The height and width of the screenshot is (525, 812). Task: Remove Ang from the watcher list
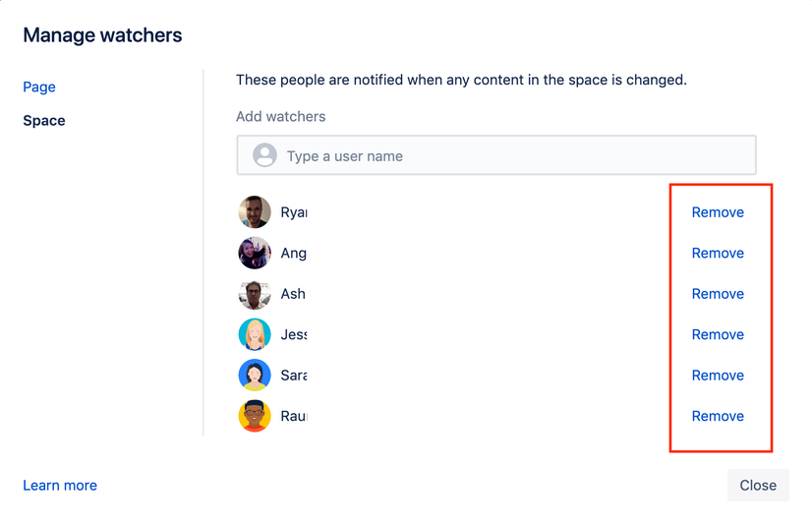pos(718,254)
